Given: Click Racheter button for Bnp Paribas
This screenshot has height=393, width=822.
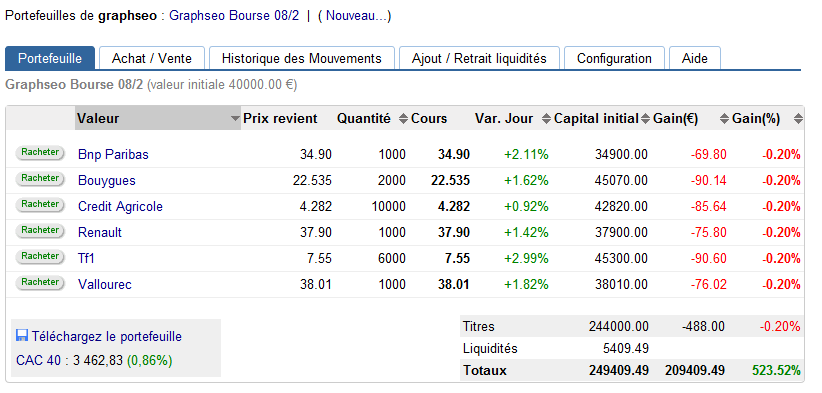Looking at the screenshot, I should (40, 152).
